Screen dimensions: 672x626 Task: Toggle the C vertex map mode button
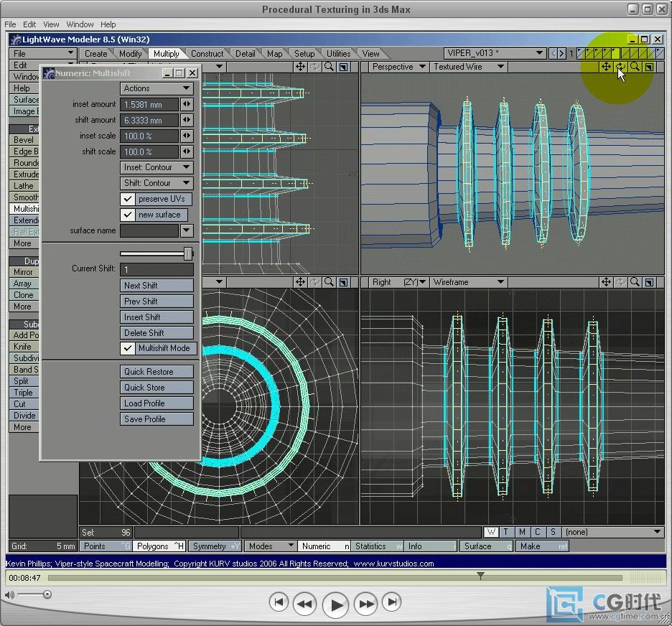(x=538, y=532)
